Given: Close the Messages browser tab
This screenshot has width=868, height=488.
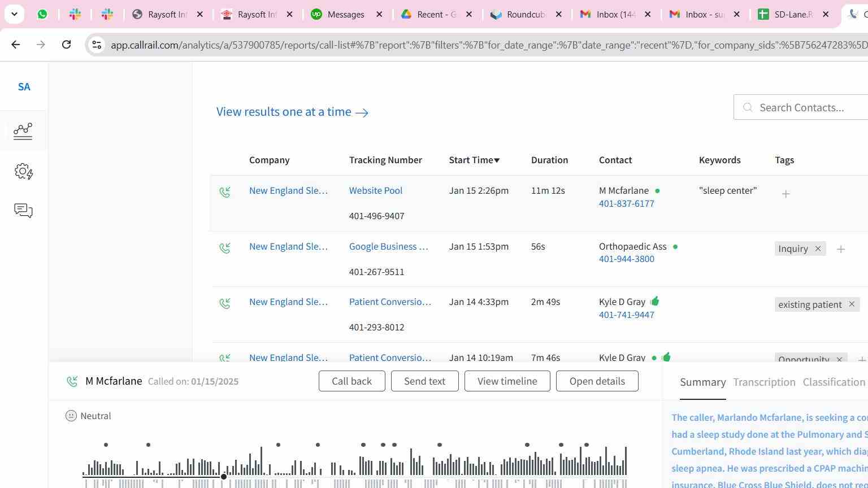Looking at the screenshot, I should [380, 14].
